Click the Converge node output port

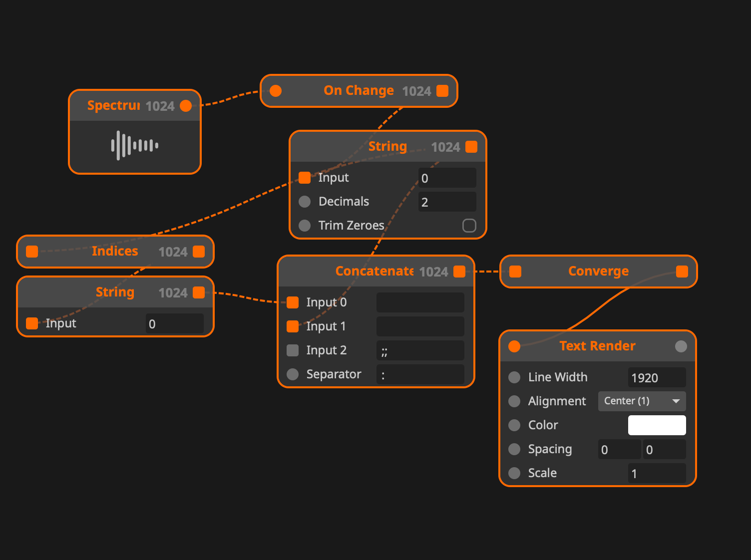tap(682, 272)
